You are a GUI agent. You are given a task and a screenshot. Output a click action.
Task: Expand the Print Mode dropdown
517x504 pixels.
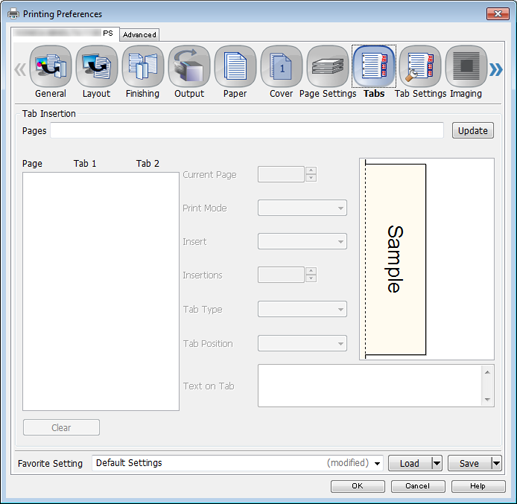coord(302,208)
